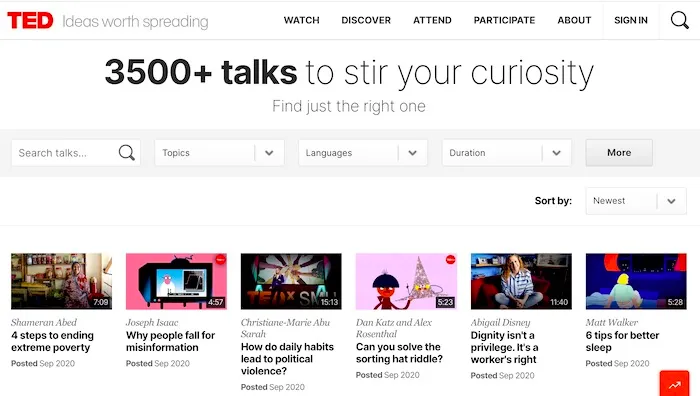Image resolution: width=700 pixels, height=396 pixels.
Task: Open the Duration dropdown
Action: [507, 153]
